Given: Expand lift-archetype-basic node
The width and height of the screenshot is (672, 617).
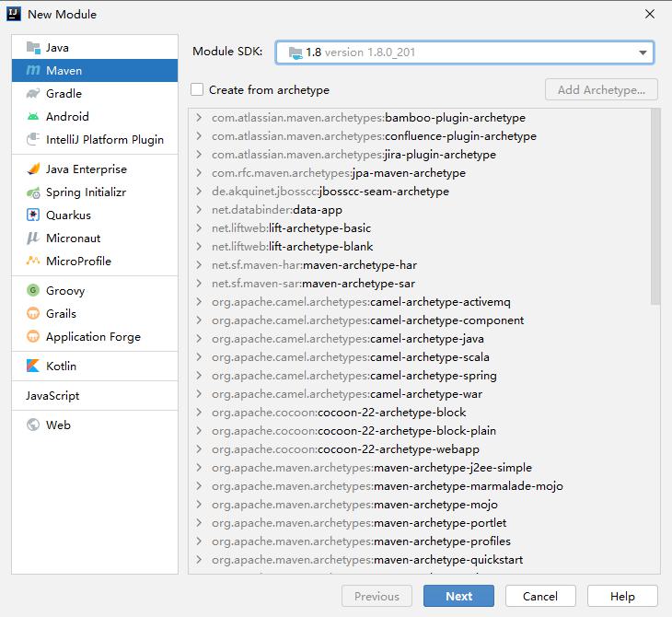Looking at the screenshot, I should [x=199, y=228].
